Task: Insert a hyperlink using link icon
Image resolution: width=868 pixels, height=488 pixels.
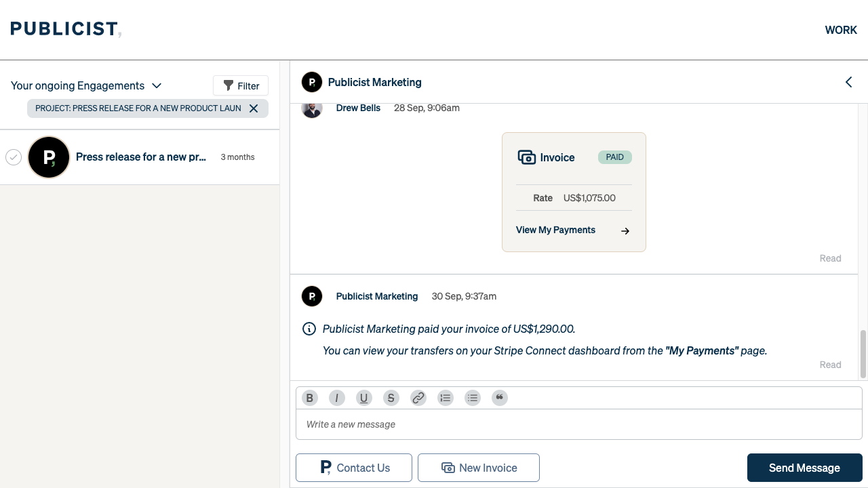Action: coord(418,398)
